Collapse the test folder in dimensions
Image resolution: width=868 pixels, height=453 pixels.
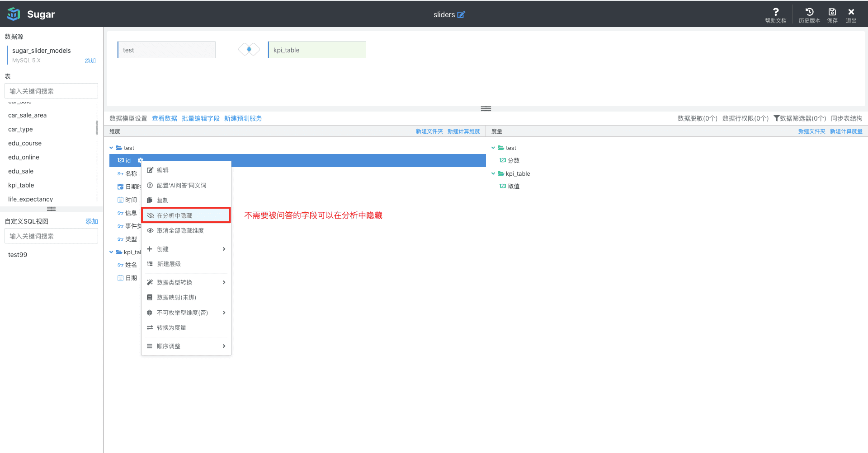click(x=111, y=148)
